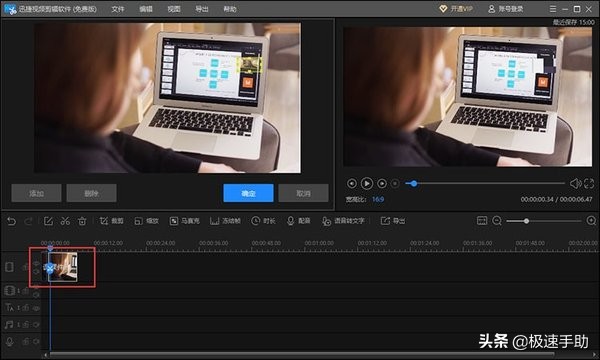Toggle visibility eye on the text track
This screenshot has width=600, height=360.
(x=36, y=308)
